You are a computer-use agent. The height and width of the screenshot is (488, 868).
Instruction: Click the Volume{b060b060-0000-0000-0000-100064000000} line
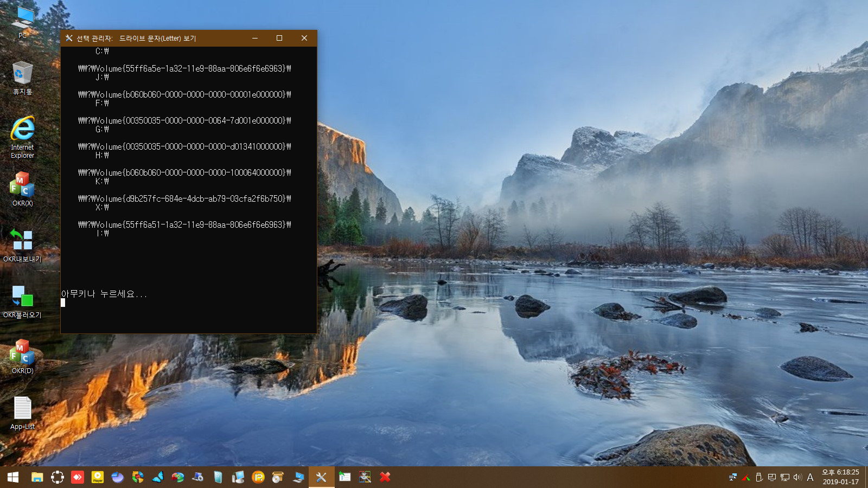(x=184, y=172)
